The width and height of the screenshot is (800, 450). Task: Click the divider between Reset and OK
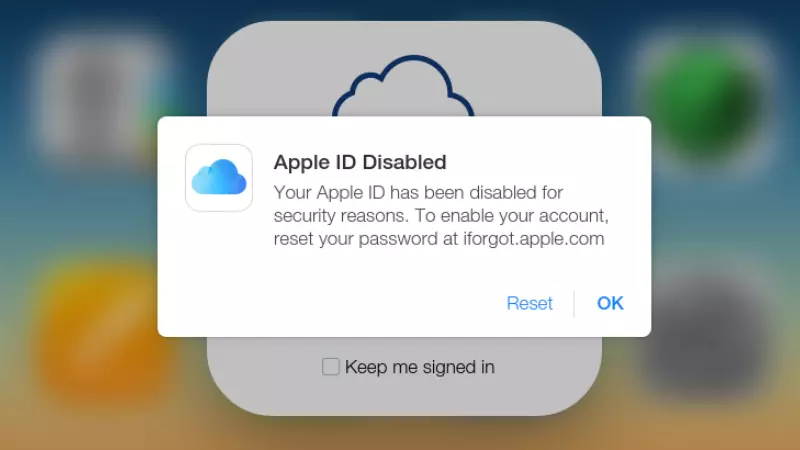pyautogui.click(x=574, y=304)
